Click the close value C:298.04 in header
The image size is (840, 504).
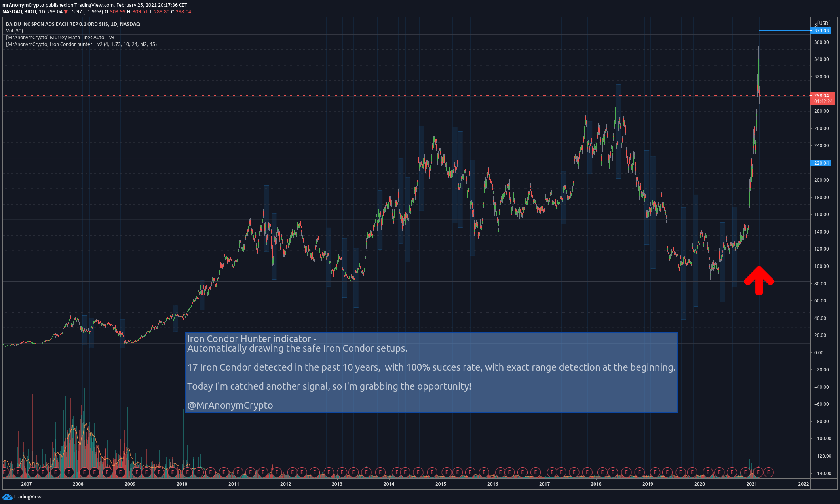(181, 12)
